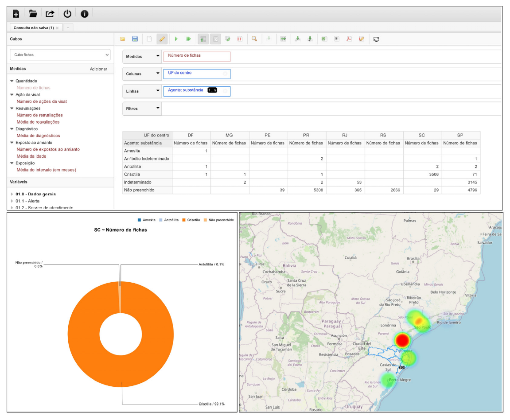Toggle the Crisotila legend entry in chart

click(x=191, y=220)
